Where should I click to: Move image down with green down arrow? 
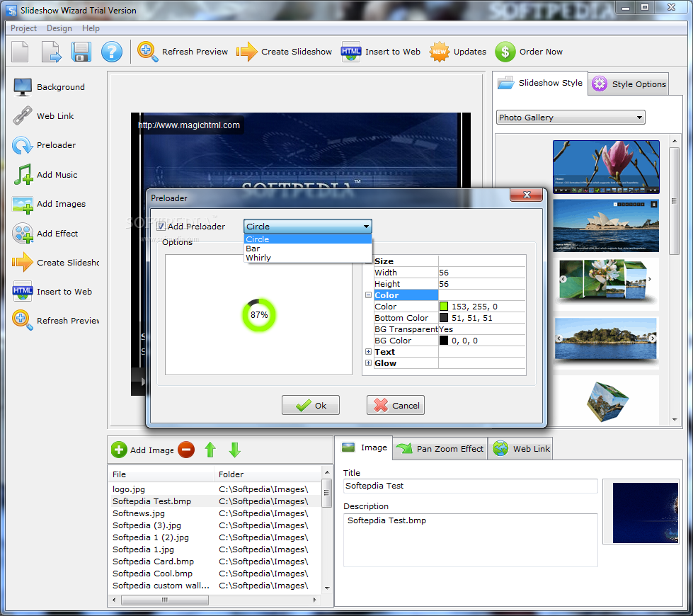tap(235, 450)
